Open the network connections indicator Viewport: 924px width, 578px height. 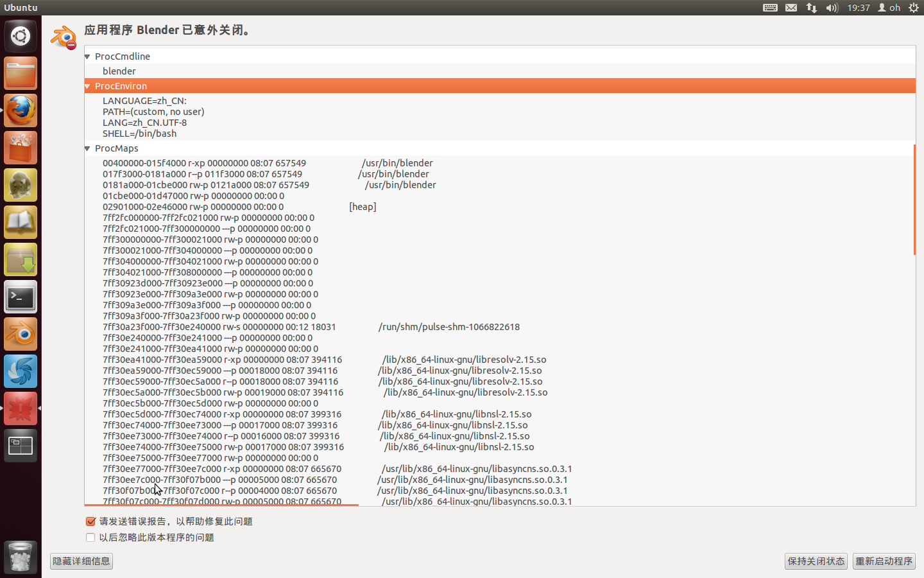812,8
